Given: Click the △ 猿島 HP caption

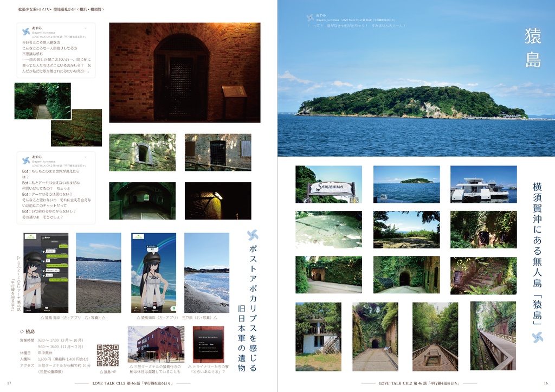Looking at the screenshot, I should 108,372.
